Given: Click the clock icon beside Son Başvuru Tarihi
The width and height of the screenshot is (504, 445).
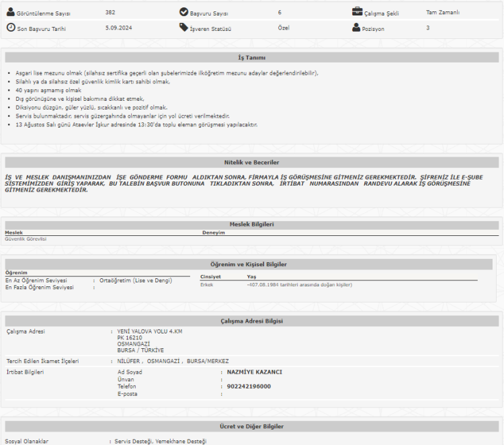Looking at the screenshot, I should 11,28.
